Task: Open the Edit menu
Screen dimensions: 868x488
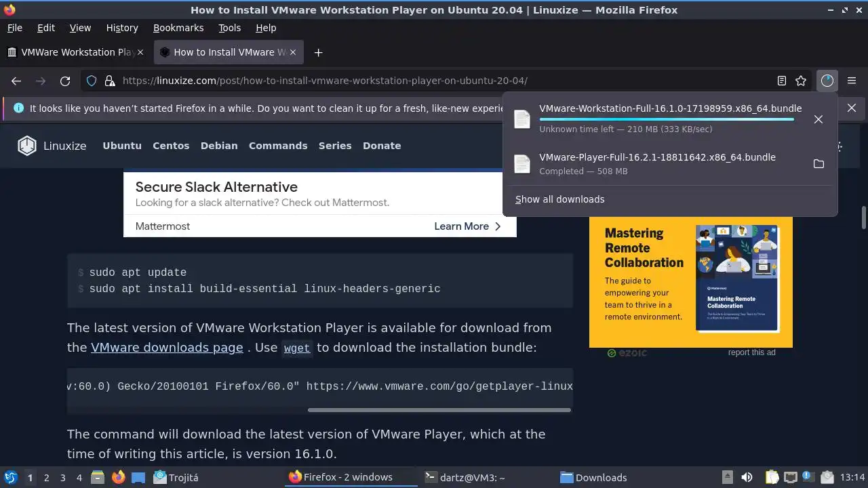Action: coord(46,28)
